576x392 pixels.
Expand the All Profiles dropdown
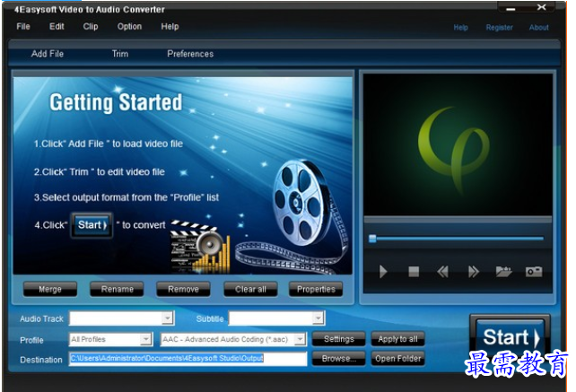click(146, 339)
